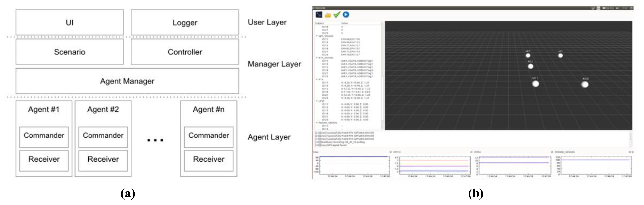
Task: Open the power menu gear icon
Action: (632, 8)
